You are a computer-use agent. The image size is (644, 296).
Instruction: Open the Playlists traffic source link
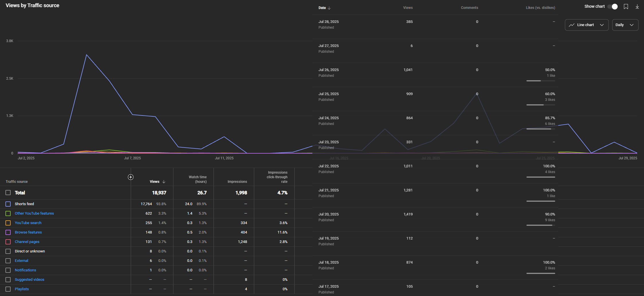(22, 289)
